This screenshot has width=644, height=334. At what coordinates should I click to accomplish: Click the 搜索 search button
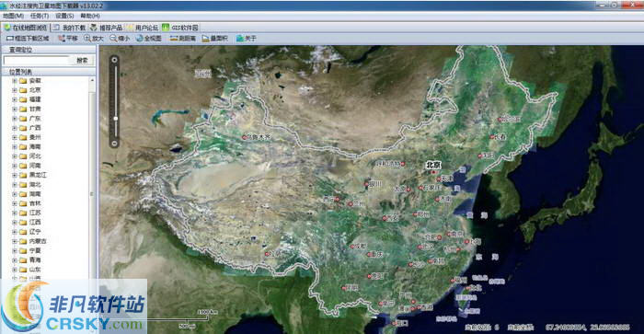click(x=82, y=61)
